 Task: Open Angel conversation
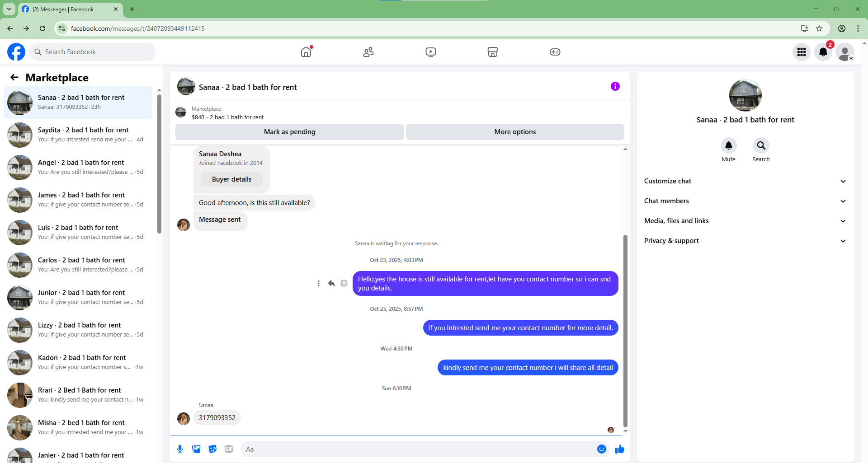click(x=78, y=168)
